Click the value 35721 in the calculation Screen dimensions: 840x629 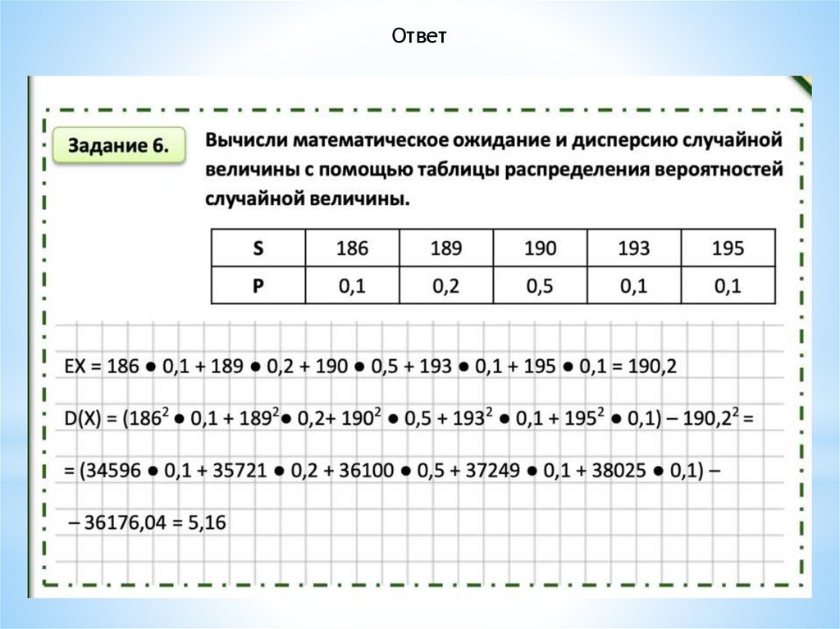tap(240, 471)
